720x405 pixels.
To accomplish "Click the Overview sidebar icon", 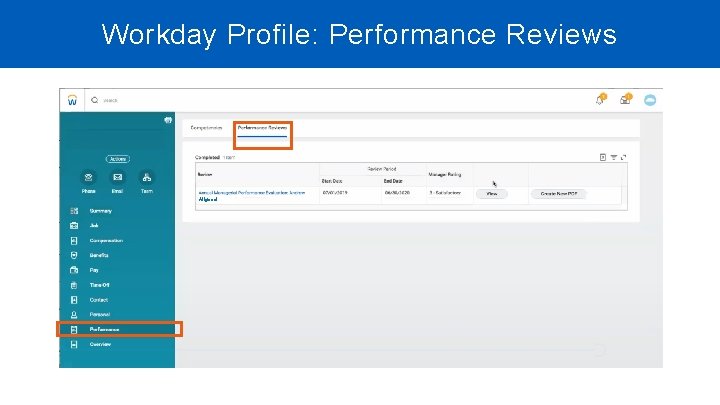I will point(74,344).
